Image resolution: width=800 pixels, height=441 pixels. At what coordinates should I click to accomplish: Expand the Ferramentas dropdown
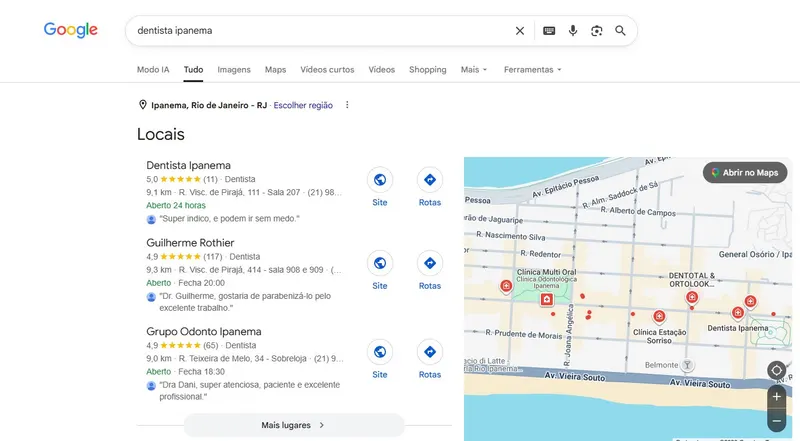point(532,69)
